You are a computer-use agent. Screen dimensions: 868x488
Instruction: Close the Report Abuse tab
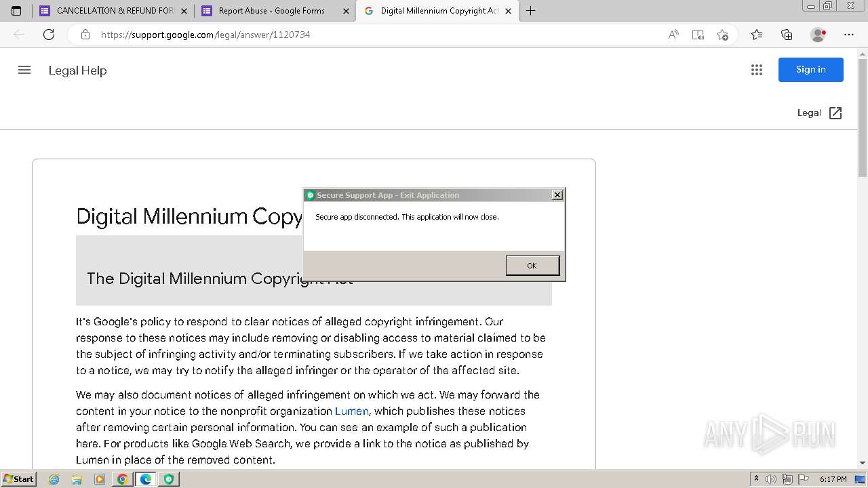[x=347, y=11]
